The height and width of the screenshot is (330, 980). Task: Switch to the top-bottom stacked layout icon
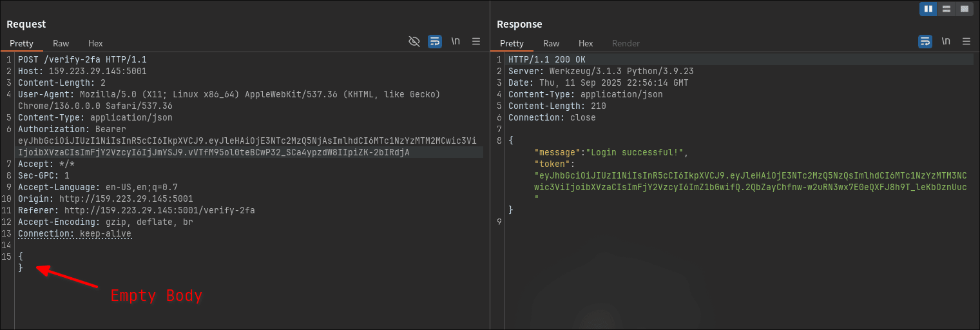coord(946,9)
